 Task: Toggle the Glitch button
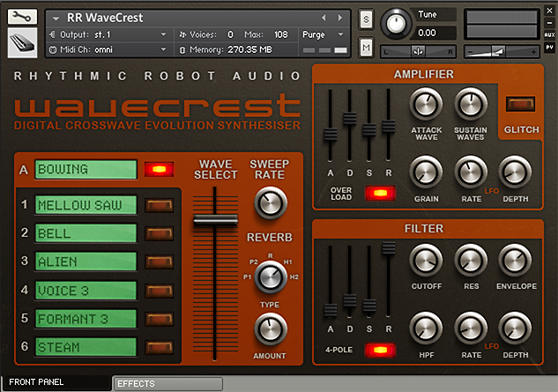521,104
